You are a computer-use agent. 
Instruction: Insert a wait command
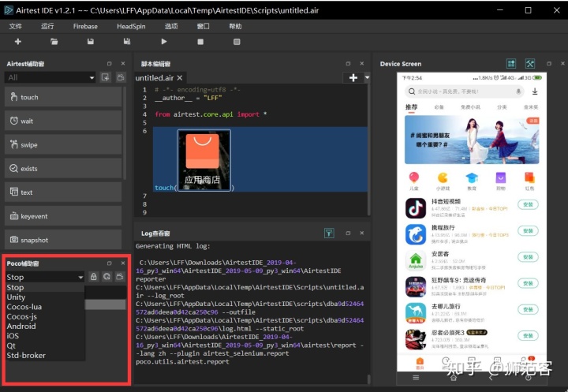63,121
